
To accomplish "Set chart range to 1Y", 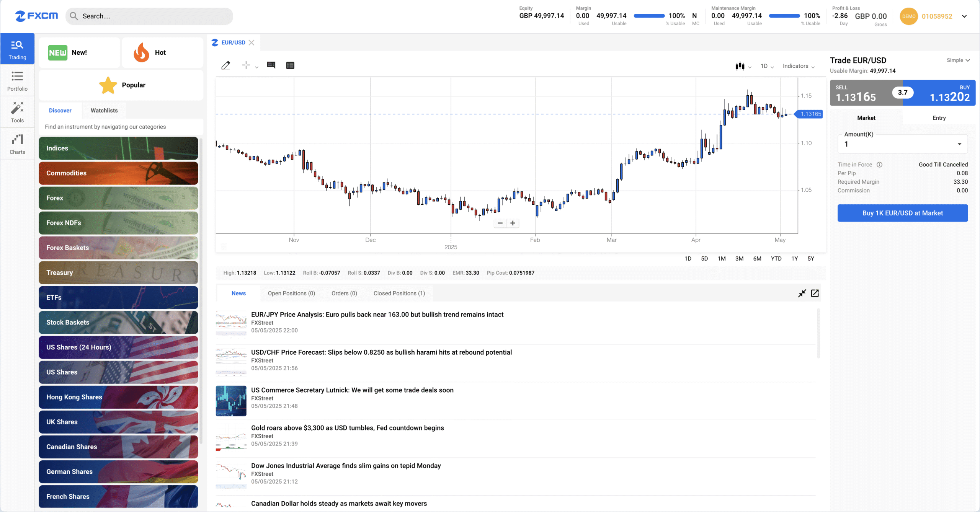I will (794, 259).
